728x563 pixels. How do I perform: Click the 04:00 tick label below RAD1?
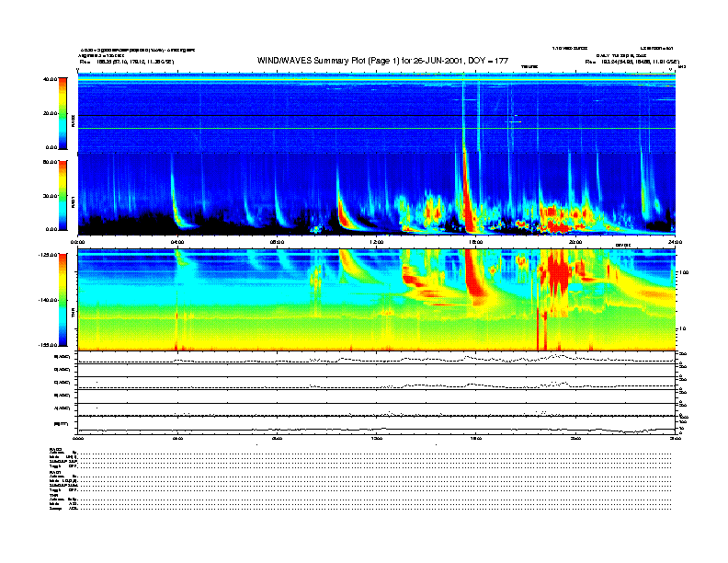click(x=177, y=242)
